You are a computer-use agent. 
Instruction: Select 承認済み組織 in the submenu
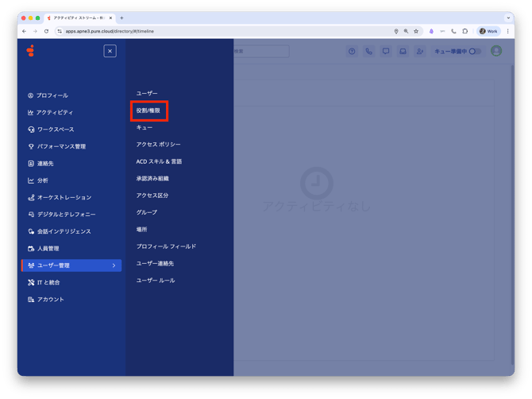click(x=152, y=178)
